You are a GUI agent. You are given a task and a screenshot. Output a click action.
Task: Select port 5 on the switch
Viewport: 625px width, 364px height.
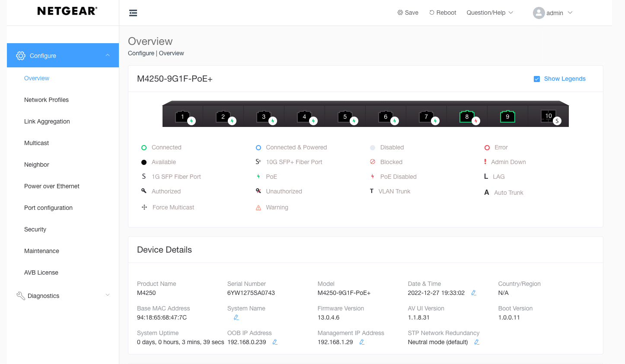(345, 117)
